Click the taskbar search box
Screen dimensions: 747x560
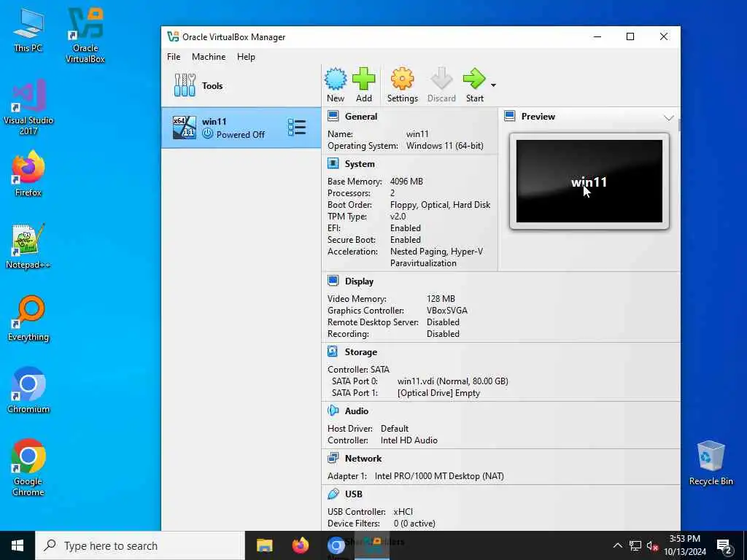point(140,545)
